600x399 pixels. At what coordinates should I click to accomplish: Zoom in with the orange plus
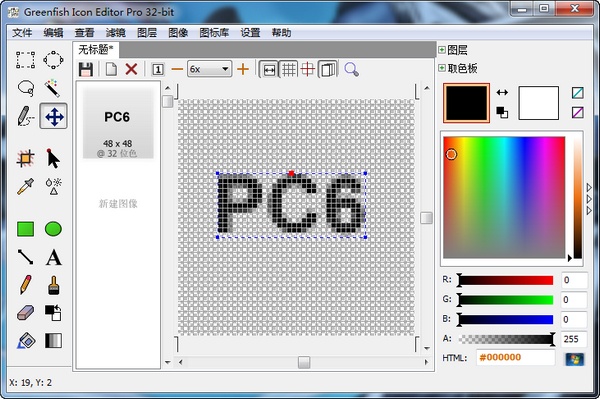coord(243,69)
